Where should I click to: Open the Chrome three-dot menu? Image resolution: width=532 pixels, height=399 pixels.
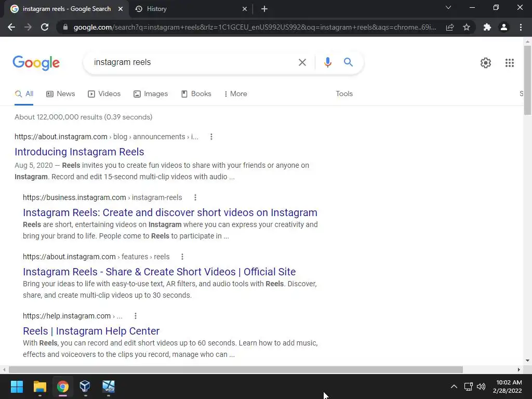pos(521,27)
